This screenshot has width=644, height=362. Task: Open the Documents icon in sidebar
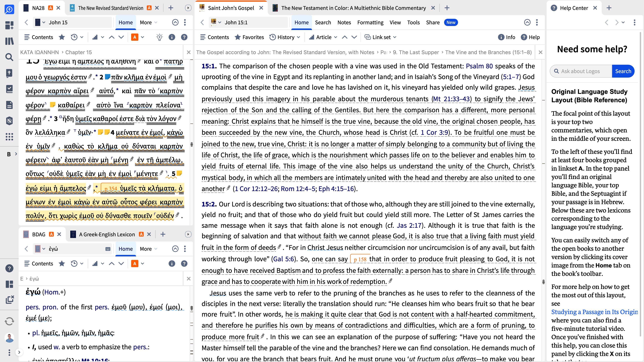[x=9, y=105]
